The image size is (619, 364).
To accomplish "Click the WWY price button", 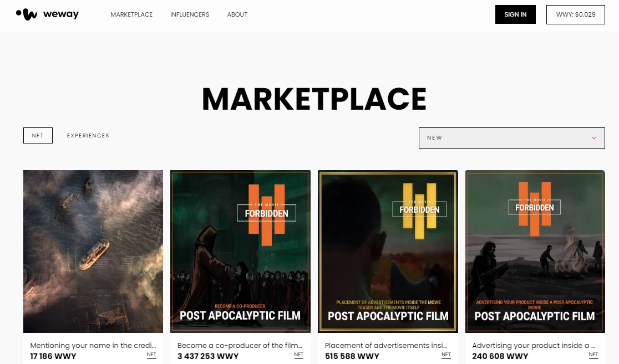I will [576, 14].
